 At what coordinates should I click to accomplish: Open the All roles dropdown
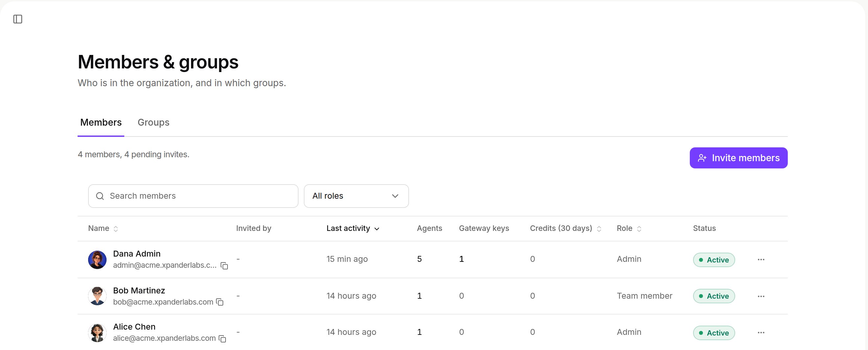pos(356,196)
